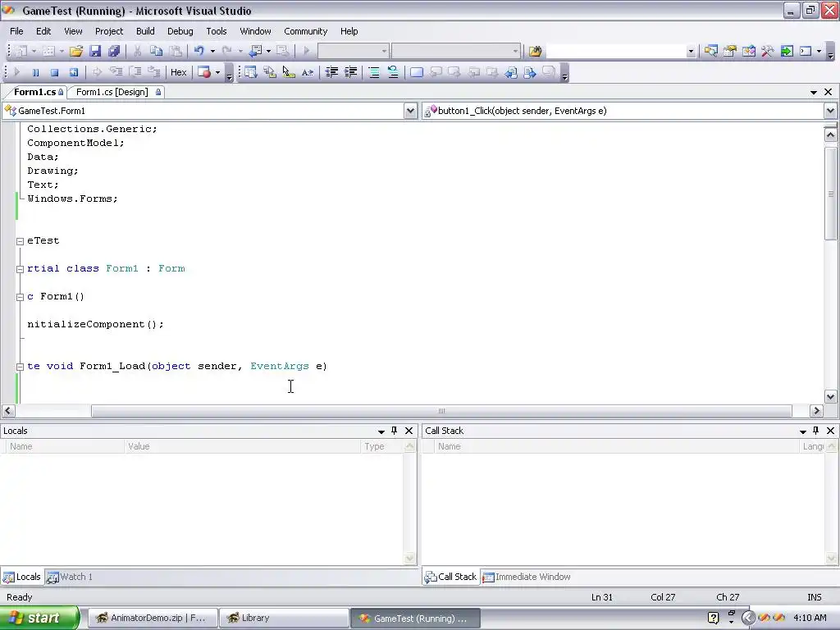The height and width of the screenshot is (630, 840).
Task: Collapse the Form1() constructor block
Action: [20, 297]
